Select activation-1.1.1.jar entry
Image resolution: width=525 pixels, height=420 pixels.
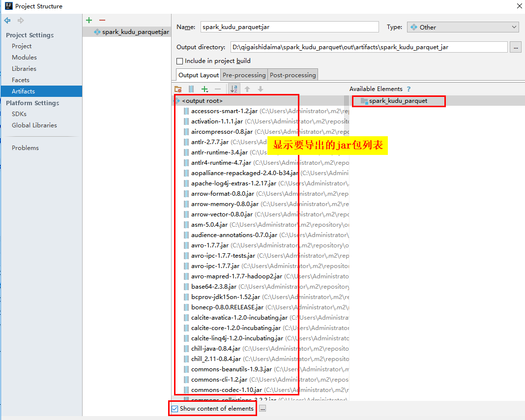coord(217,121)
